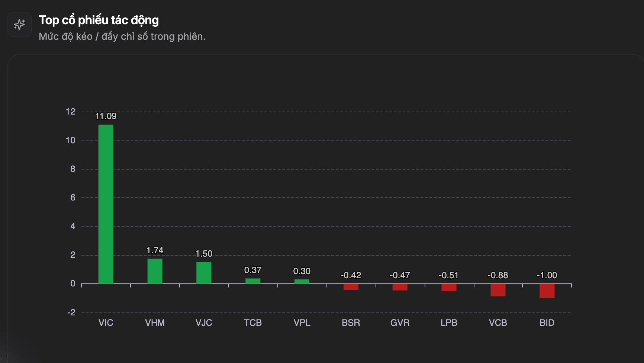The height and width of the screenshot is (363, 644).
Task: Click the x-axis ticker label "VPL"
Action: 302,323
